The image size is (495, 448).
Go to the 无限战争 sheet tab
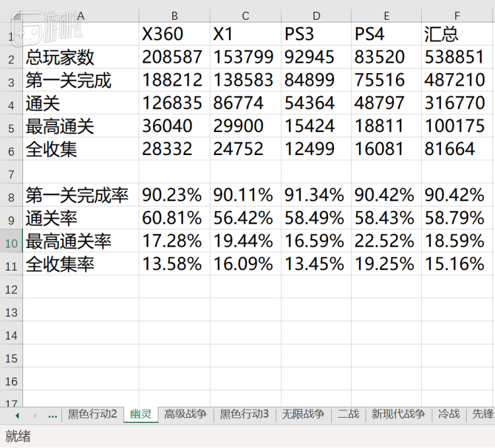tap(303, 414)
